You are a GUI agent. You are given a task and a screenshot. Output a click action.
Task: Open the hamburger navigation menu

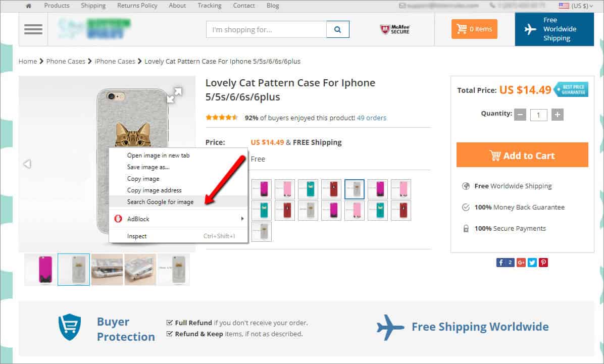33,29
